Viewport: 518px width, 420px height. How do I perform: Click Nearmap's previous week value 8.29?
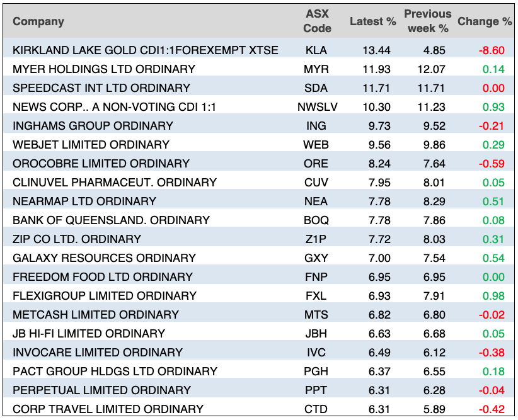436,201
